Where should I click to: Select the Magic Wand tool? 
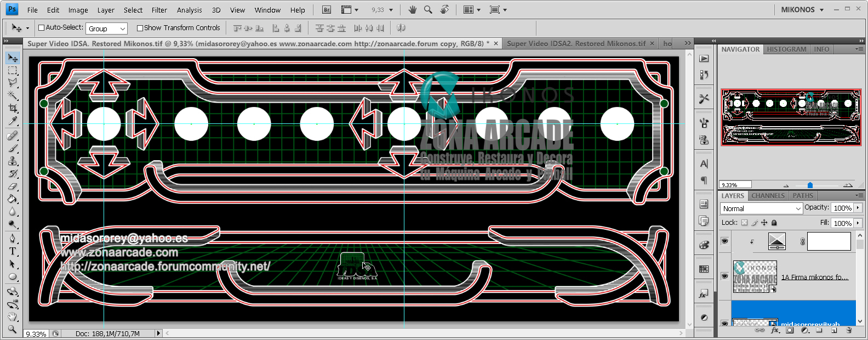(12, 95)
